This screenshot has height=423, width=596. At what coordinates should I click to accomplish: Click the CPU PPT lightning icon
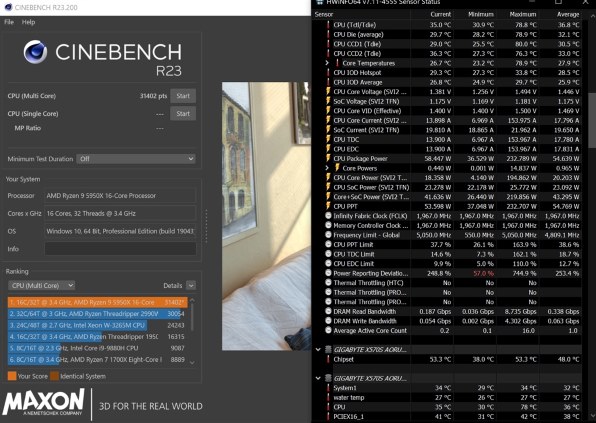coord(328,206)
